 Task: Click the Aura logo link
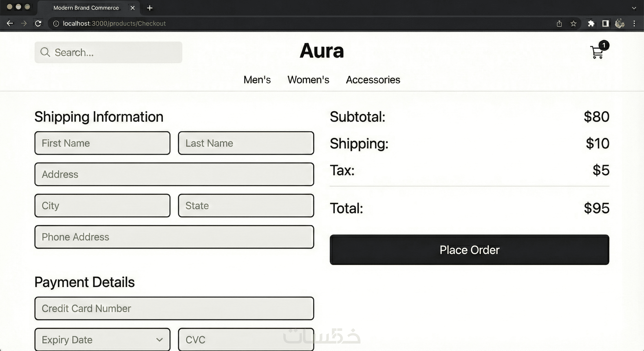pos(322,51)
